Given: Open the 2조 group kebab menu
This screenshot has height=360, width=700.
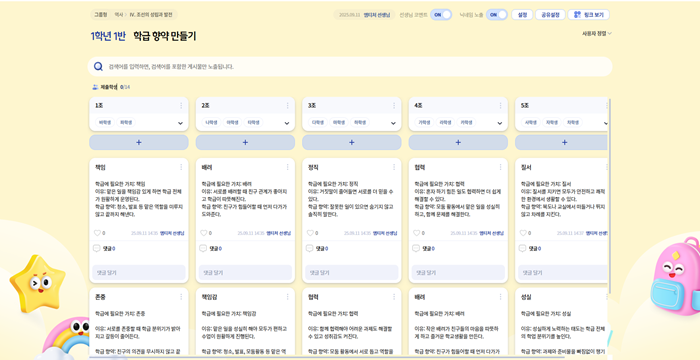Looking at the screenshot, I should click(287, 106).
